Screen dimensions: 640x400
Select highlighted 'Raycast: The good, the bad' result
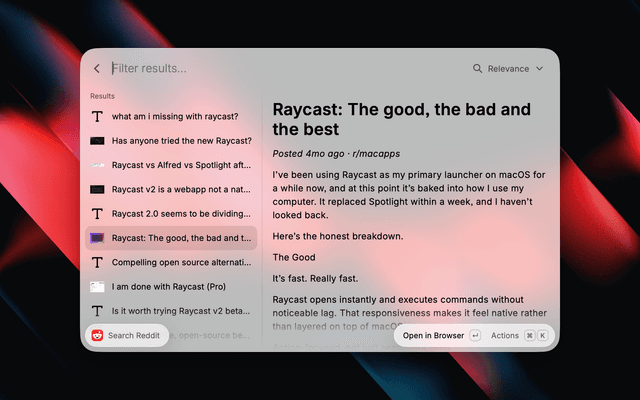[171, 238]
